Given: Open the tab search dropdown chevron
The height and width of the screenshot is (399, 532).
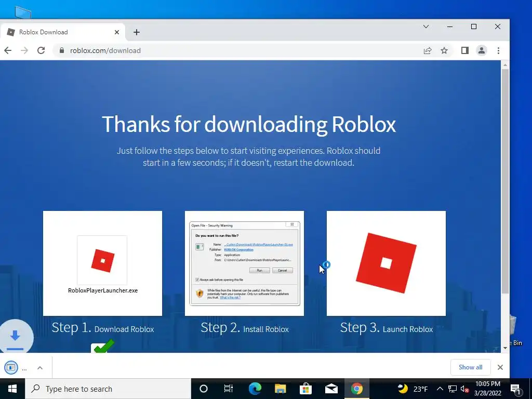Looking at the screenshot, I should click(x=426, y=26).
